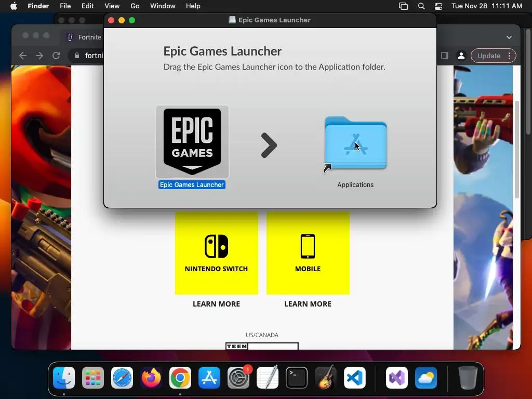Click the date and time in menu bar
This screenshot has height=399, width=532.
coord(486,6)
